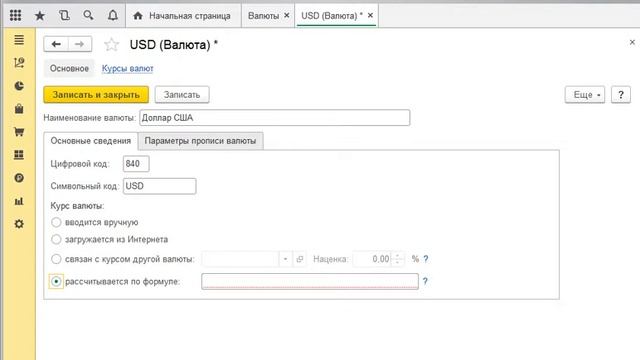Image resolution: width=640 pixels, height=360 pixels.
Task: Open the history icon in top toolbar
Action: pyautogui.click(x=64, y=16)
